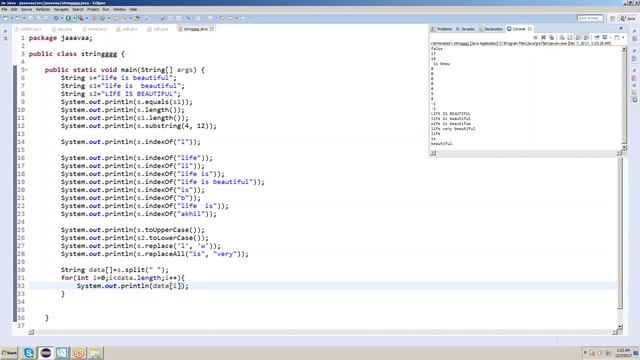Click the New file toolbar icon
640x360 pixels.
(x=6, y=18)
